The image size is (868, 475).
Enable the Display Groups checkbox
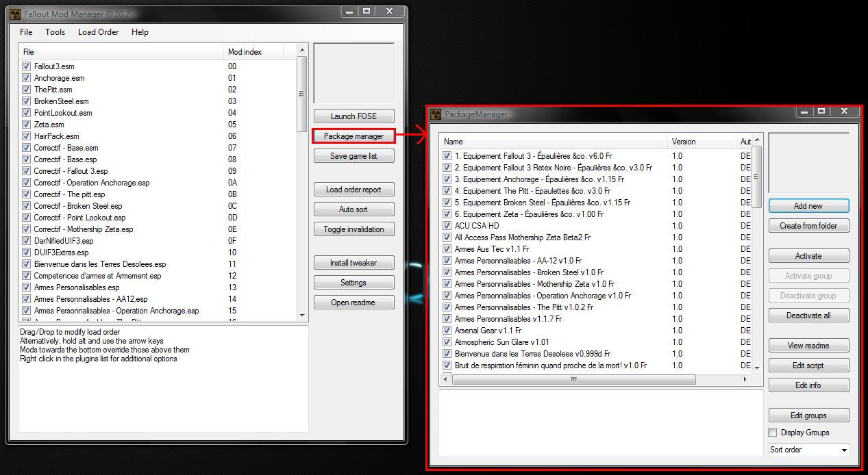pos(773,433)
